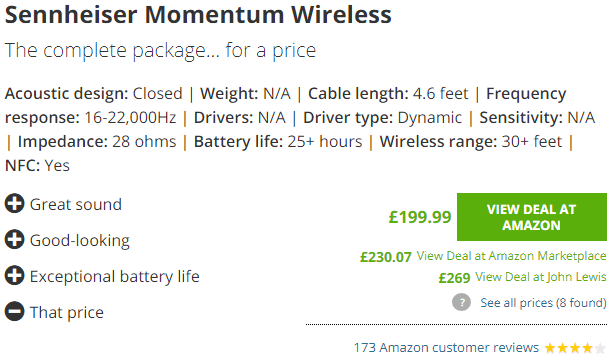Viewport: 613px width, 363px height.
Task: Open View Deal at Amazon Marketplace link
Action: point(511,256)
